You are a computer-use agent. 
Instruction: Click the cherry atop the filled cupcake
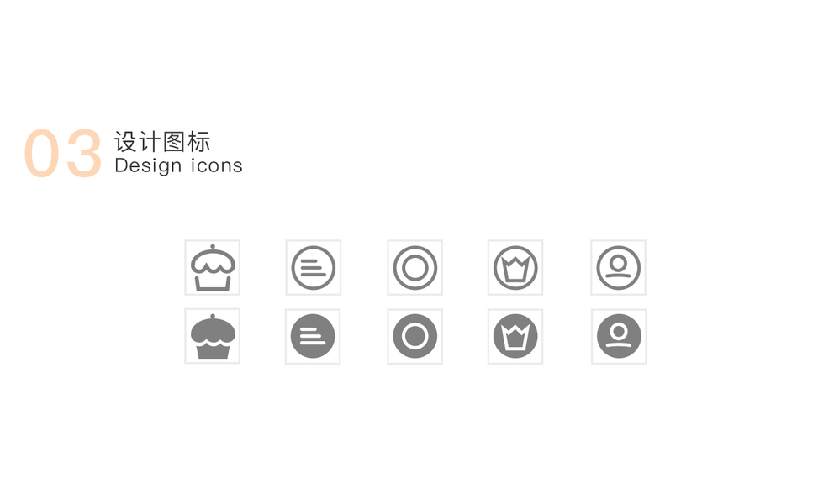tap(213, 317)
